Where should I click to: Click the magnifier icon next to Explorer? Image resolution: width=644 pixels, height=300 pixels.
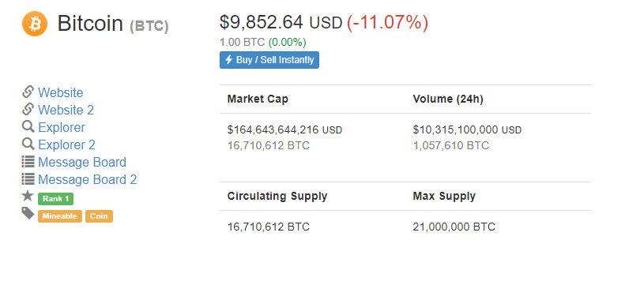[28, 126]
